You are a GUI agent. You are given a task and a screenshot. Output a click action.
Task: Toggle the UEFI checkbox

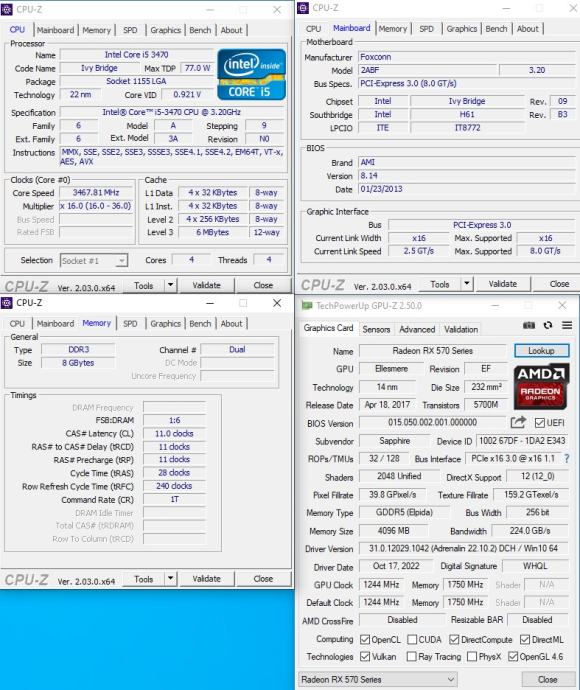(x=540, y=423)
